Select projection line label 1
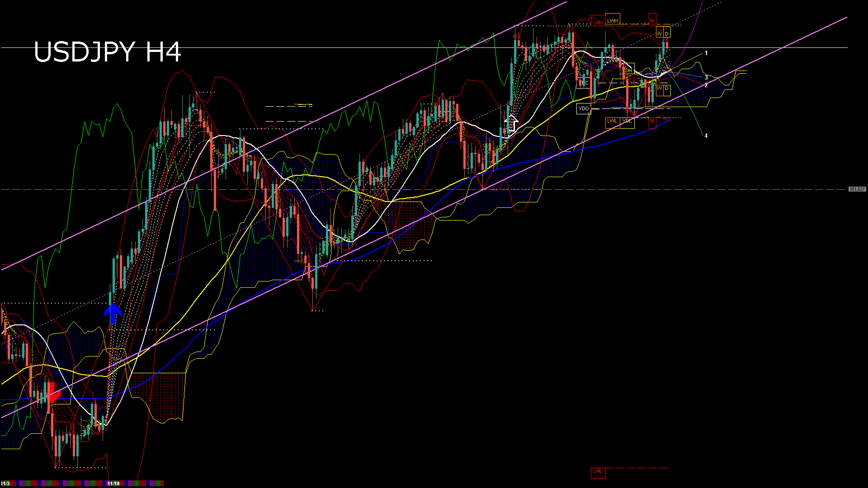868x488 pixels. coord(706,53)
